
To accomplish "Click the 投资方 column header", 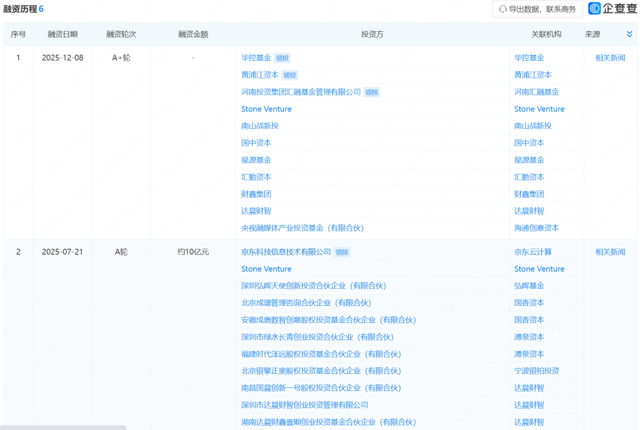I will 372,34.
